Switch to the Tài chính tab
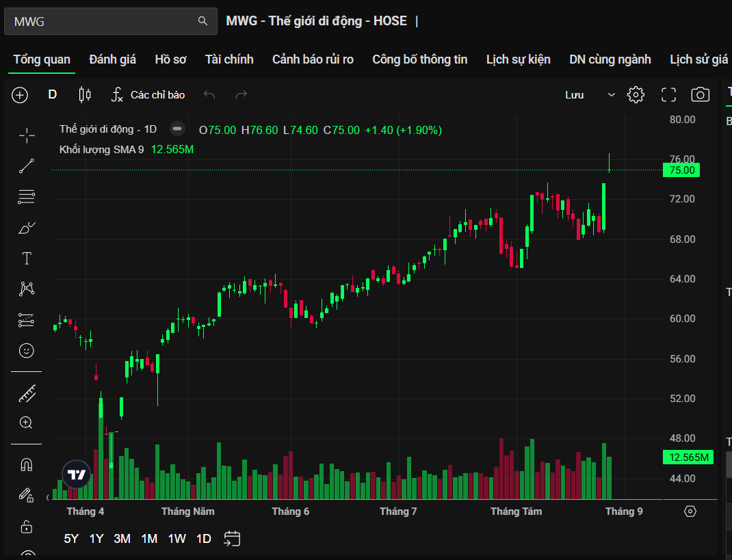Image resolution: width=732 pixels, height=560 pixels. click(x=229, y=59)
